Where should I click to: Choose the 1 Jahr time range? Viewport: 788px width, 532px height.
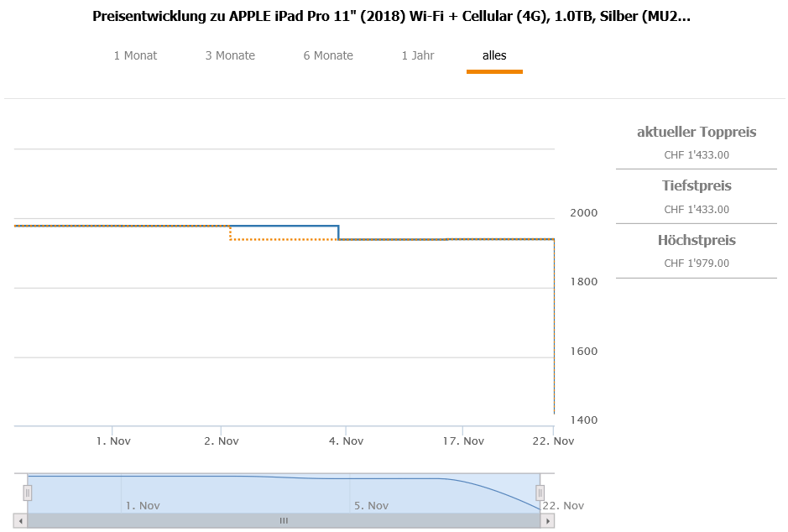[418, 55]
